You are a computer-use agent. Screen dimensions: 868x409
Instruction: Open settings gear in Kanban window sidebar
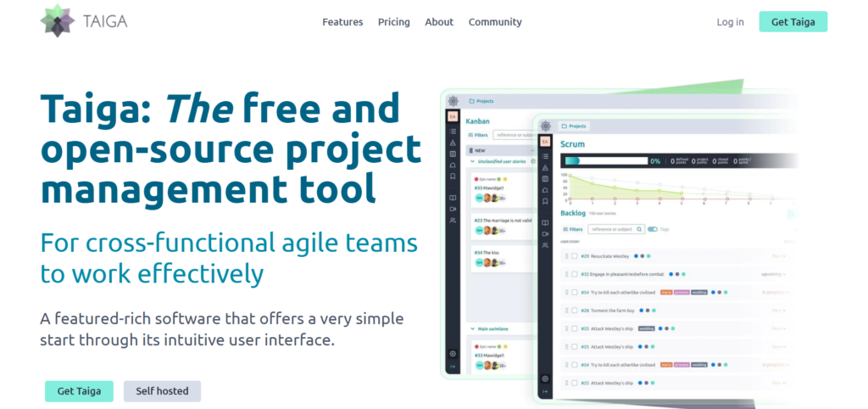point(453,354)
